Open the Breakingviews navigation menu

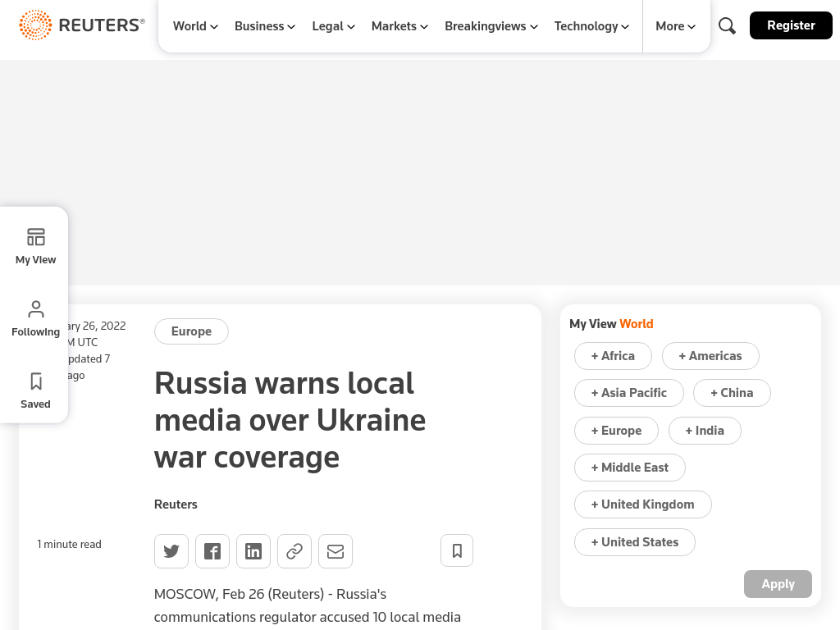click(491, 26)
